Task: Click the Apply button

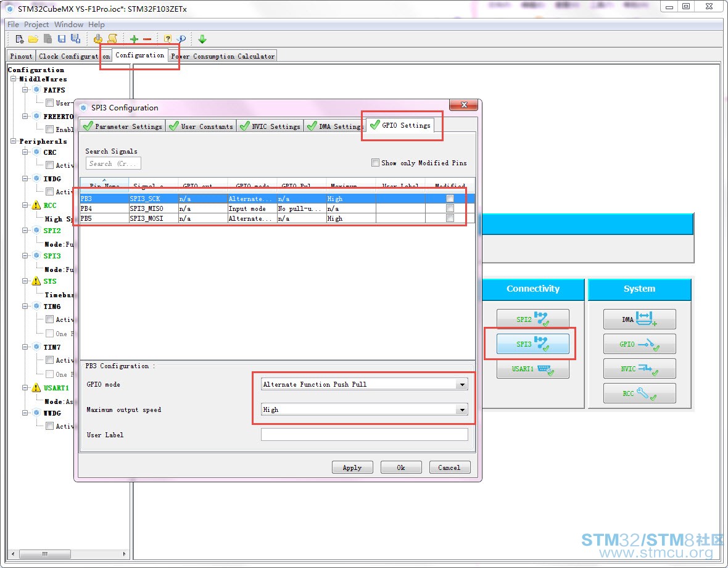Action: [x=352, y=467]
